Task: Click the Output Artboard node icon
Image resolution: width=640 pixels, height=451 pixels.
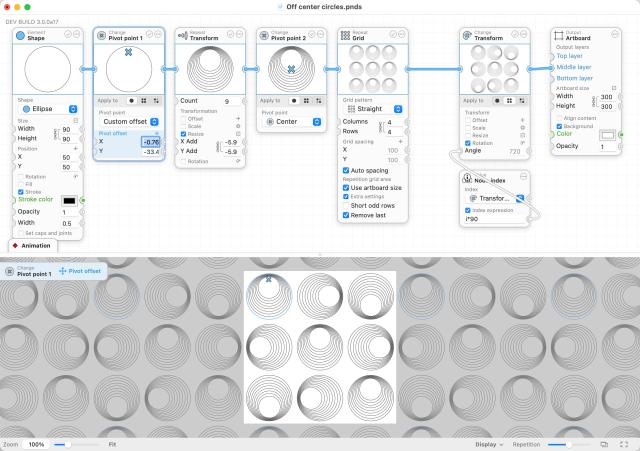Action: [x=558, y=36]
